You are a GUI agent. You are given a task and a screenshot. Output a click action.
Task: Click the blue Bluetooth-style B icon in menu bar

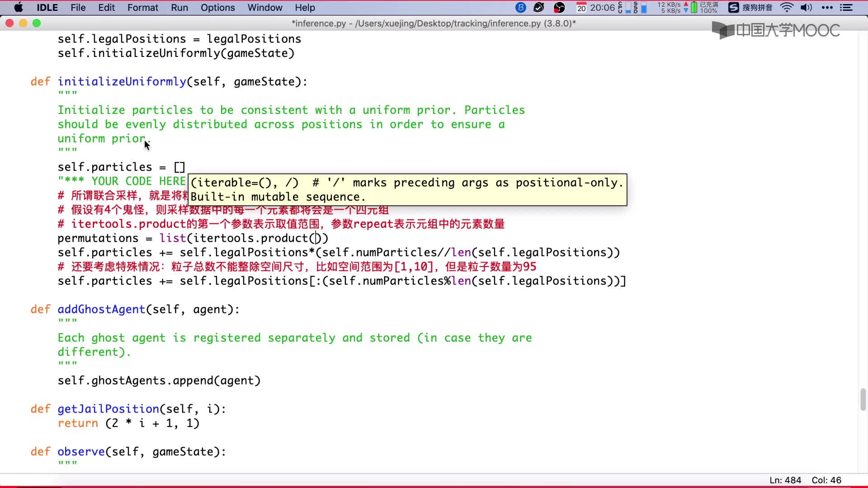tap(521, 8)
